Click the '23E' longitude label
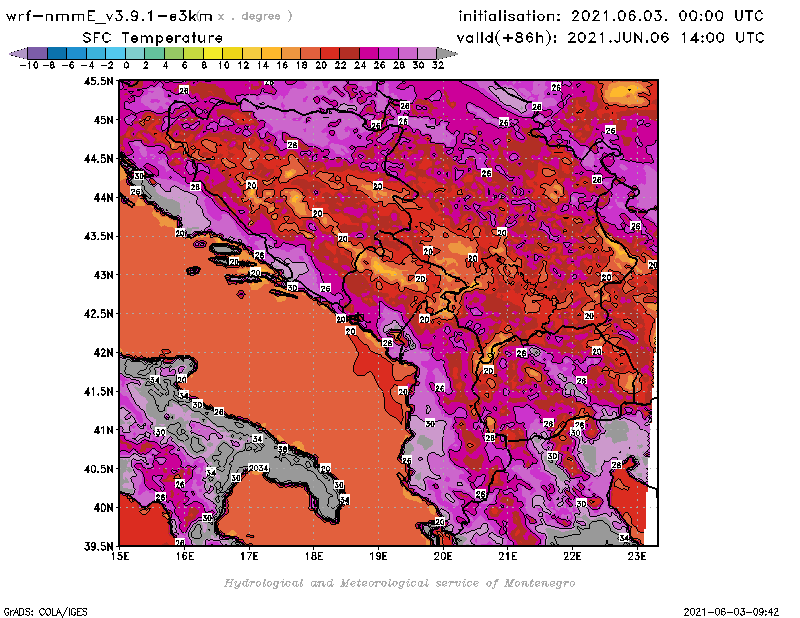The height and width of the screenshot is (618, 800). point(637,556)
